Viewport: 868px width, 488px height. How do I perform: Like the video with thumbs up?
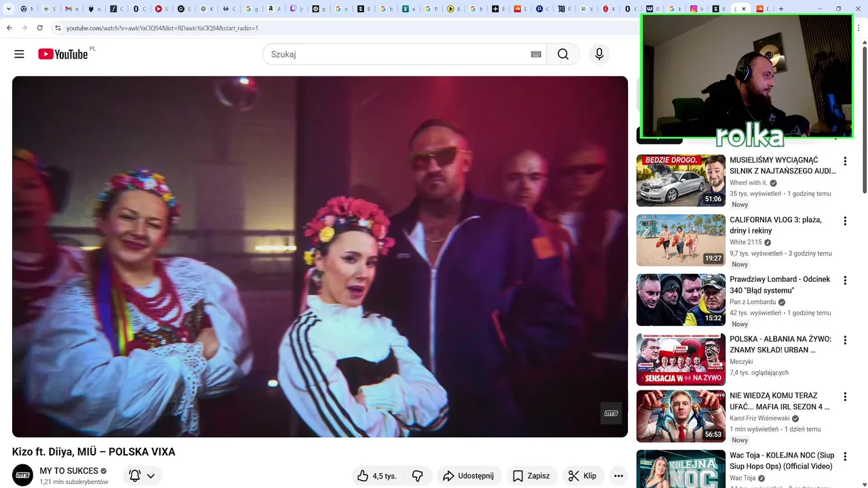pyautogui.click(x=378, y=476)
